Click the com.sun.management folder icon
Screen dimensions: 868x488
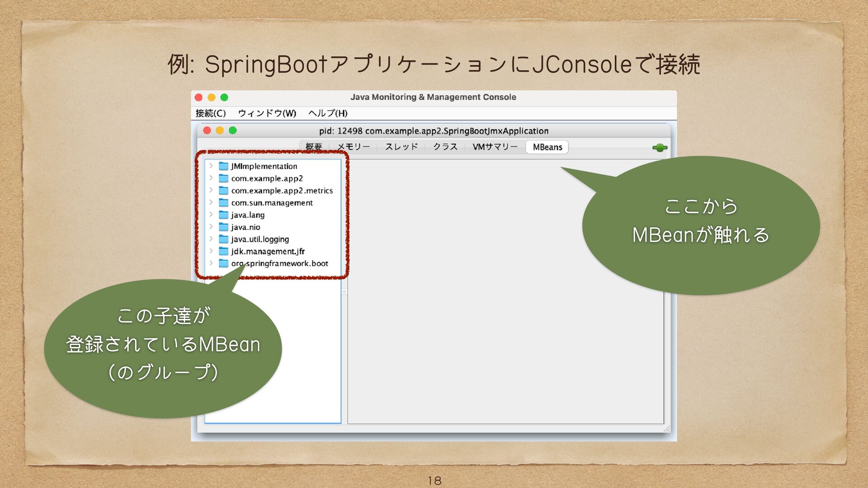point(223,203)
